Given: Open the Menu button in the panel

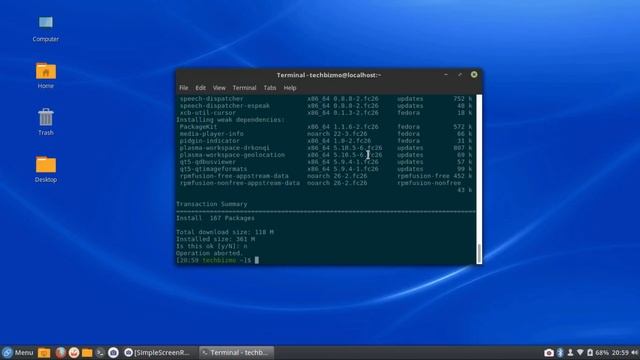Looking at the screenshot, I should (x=18, y=353).
